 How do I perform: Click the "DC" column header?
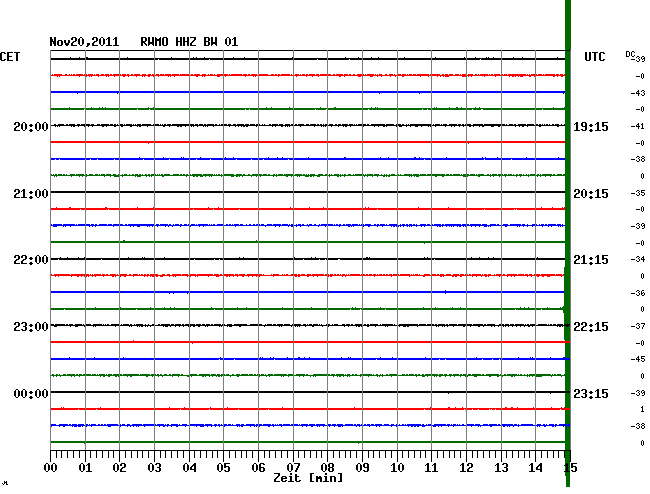tap(630, 54)
